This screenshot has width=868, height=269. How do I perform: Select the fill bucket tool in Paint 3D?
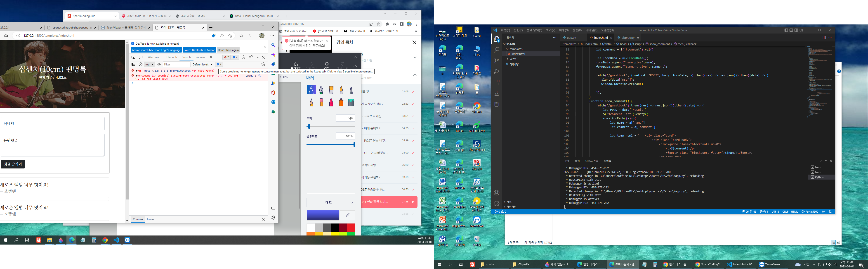pos(351,102)
